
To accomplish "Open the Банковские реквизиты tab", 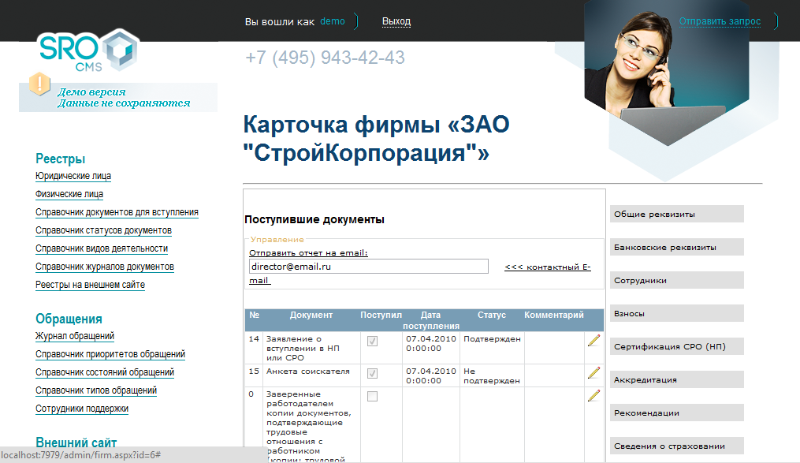I will click(676, 247).
